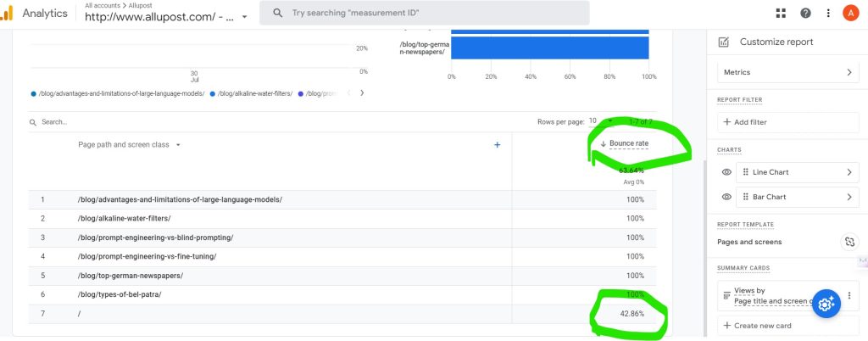This screenshot has height=341, width=868.
Task: Hide the Bar Chart using its eye icon
Action: (726, 197)
